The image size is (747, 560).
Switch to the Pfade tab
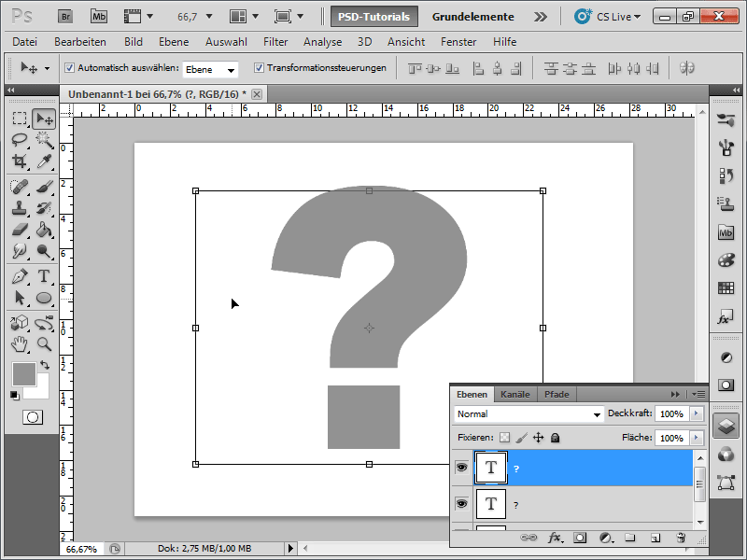(x=557, y=394)
